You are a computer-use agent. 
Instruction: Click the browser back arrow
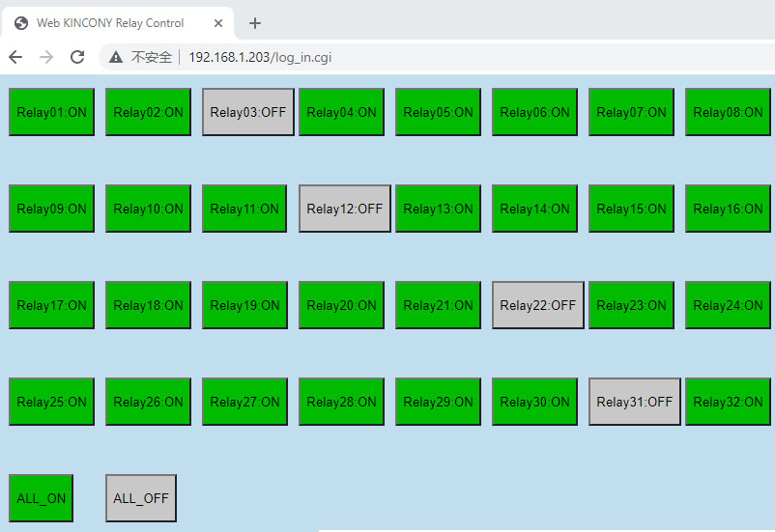pos(15,57)
